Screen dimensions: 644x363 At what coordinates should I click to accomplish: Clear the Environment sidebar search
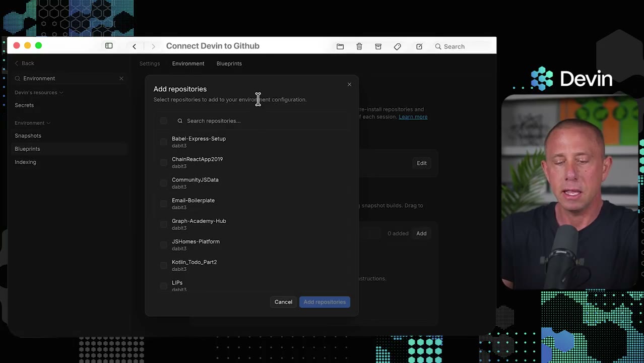[121, 78]
